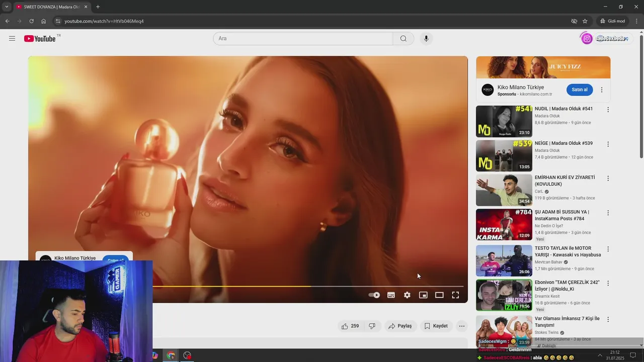Viewport: 644px width, 362px height.
Task: Open 'Var Olaması İmkansız 7 Kişi' video
Action: (x=567, y=322)
